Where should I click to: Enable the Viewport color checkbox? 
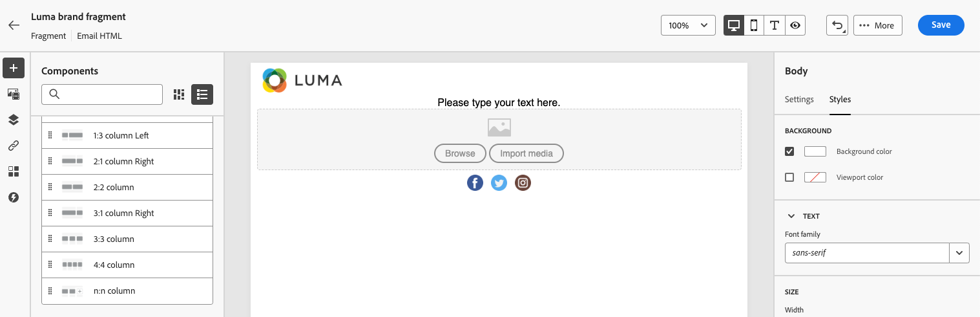coord(789,177)
